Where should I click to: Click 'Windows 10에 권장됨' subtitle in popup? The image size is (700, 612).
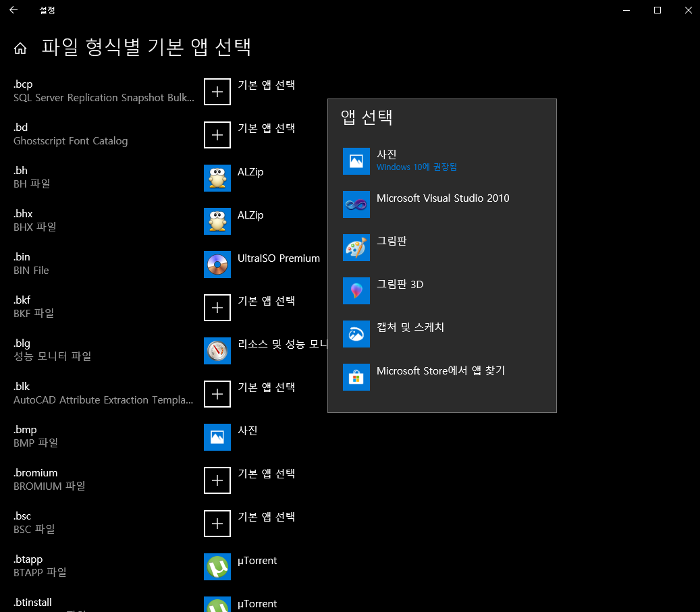416,167
